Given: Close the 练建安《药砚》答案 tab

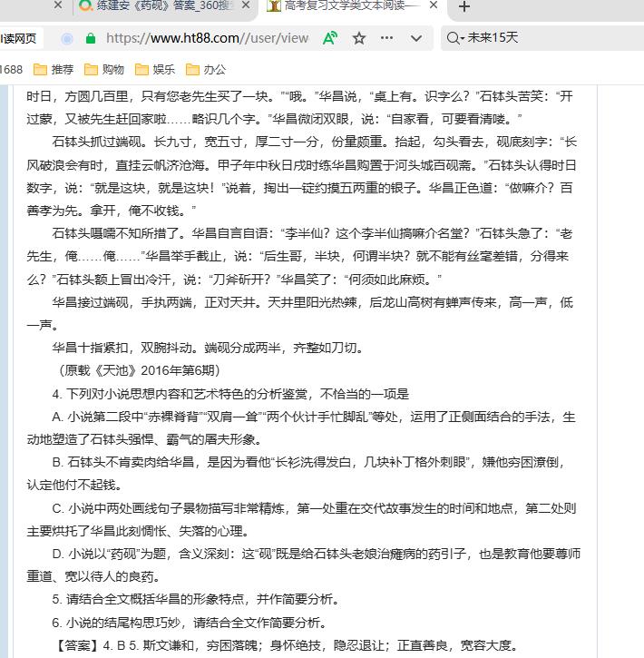Looking at the screenshot, I should (x=246, y=5).
